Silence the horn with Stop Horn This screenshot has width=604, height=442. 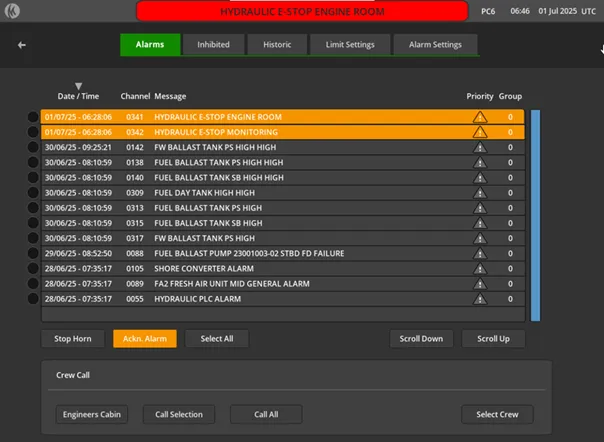pyautogui.click(x=73, y=339)
